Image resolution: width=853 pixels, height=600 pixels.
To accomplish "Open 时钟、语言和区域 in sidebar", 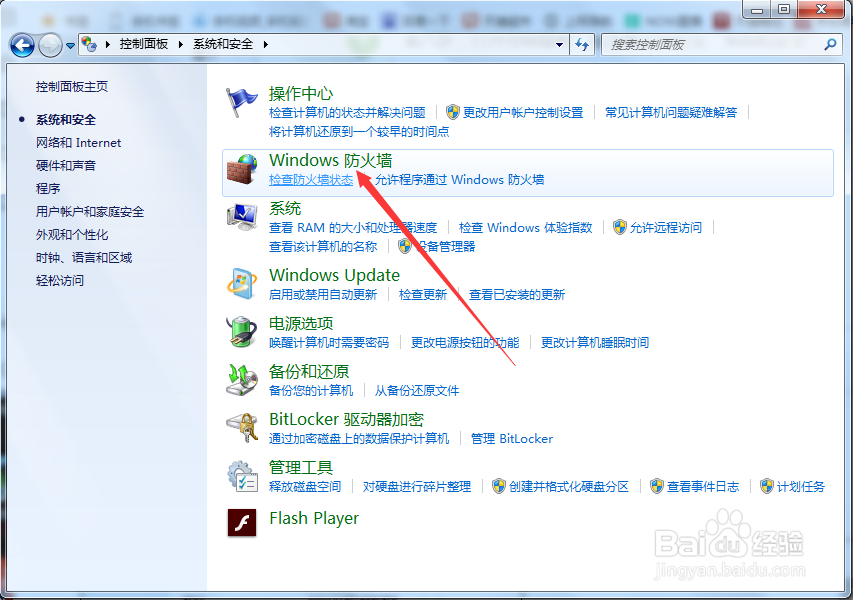I will [x=84, y=257].
